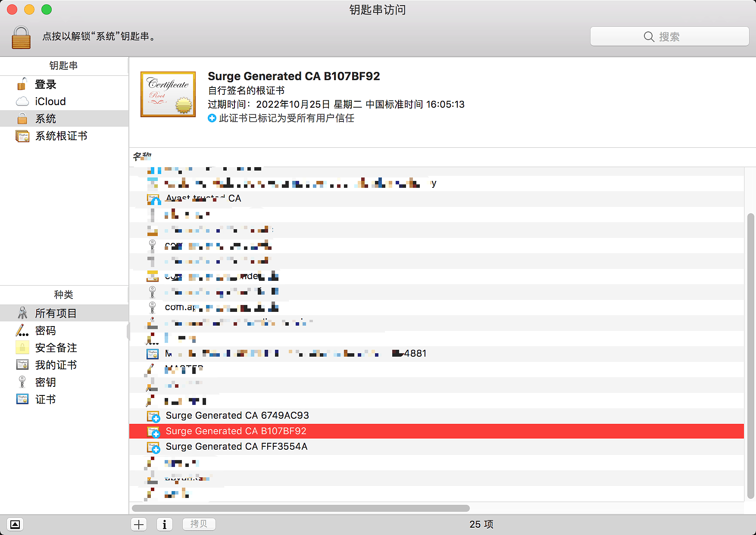
Task: Filter by 密码 category
Action: (45, 331)
